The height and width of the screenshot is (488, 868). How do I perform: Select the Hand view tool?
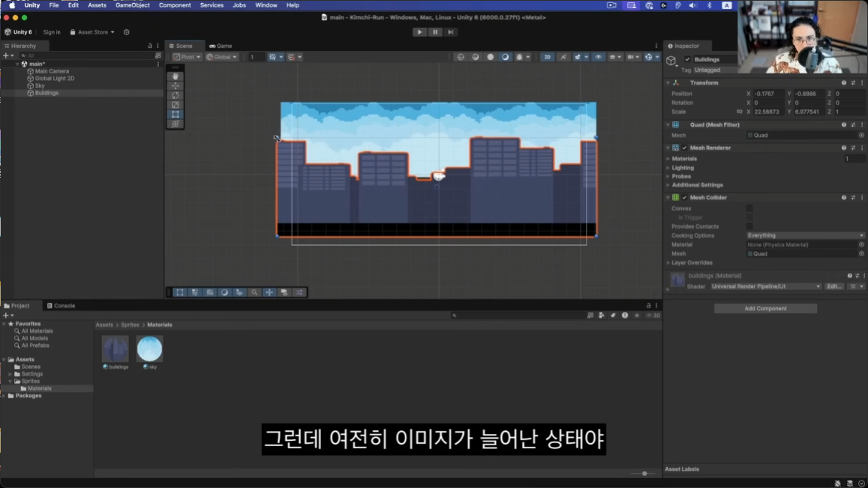(x=176, y=76)
